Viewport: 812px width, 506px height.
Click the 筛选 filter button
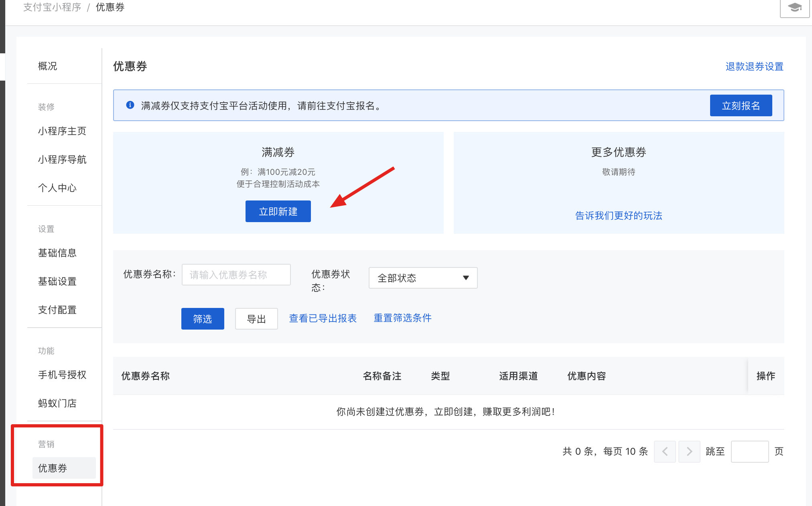click(203, 319)
